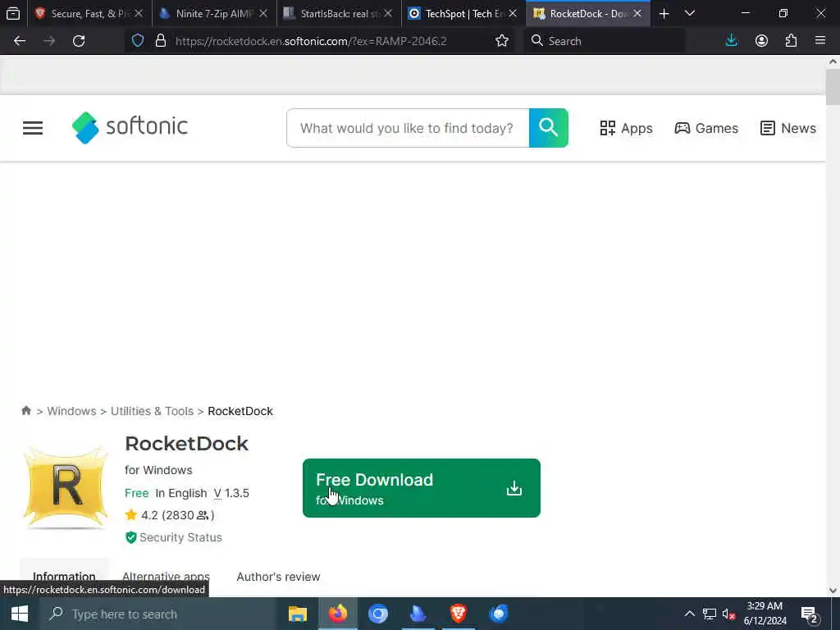This screenshot has width=840, height=630.
Task: Focus the Windows taskbar search box
Action: [x=158, y=614]
